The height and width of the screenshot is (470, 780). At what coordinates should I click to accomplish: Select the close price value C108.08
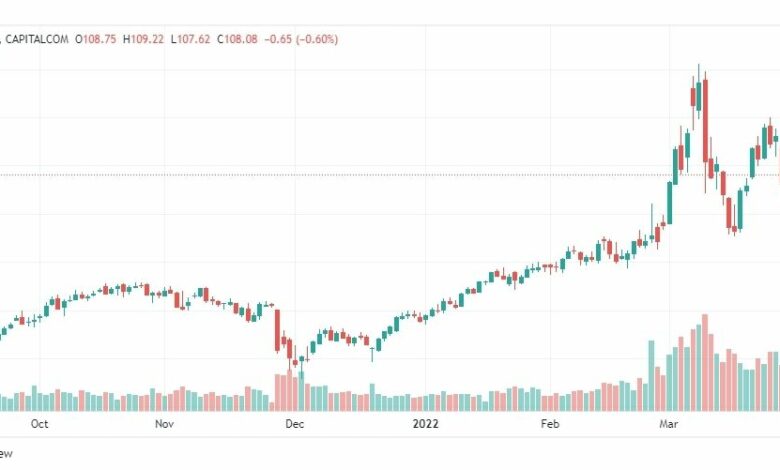click(x=237, y=39)
